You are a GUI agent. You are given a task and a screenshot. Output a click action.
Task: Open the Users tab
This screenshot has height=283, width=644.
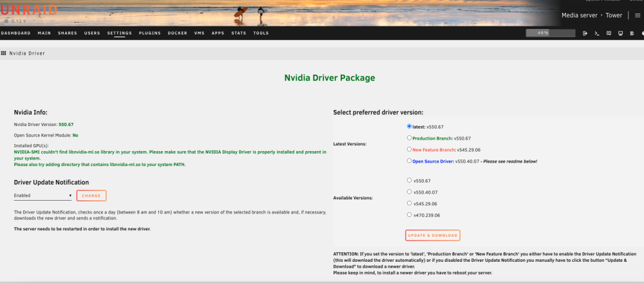(x=92, y=33)
